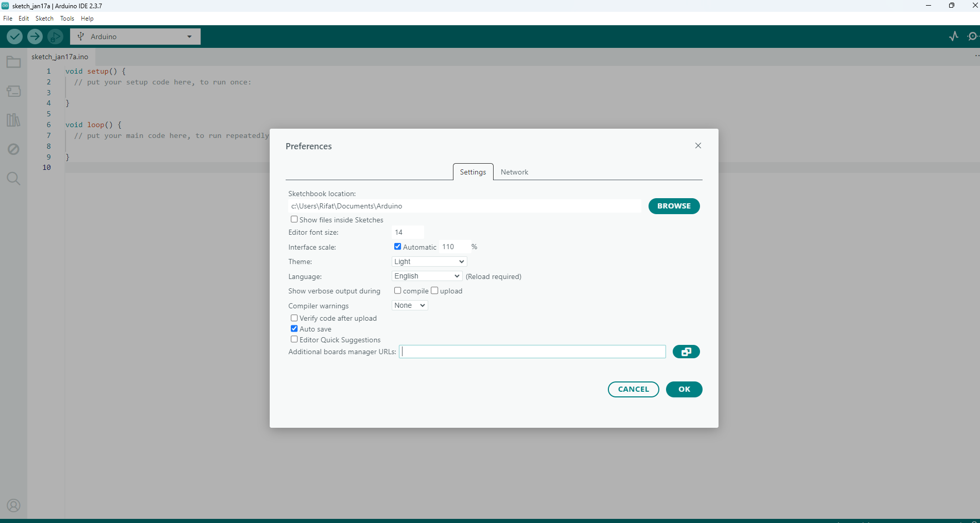Expand the Theme dropdown set to Light
The width and height of the screenshot is (980, 523).
click(429, 261)
